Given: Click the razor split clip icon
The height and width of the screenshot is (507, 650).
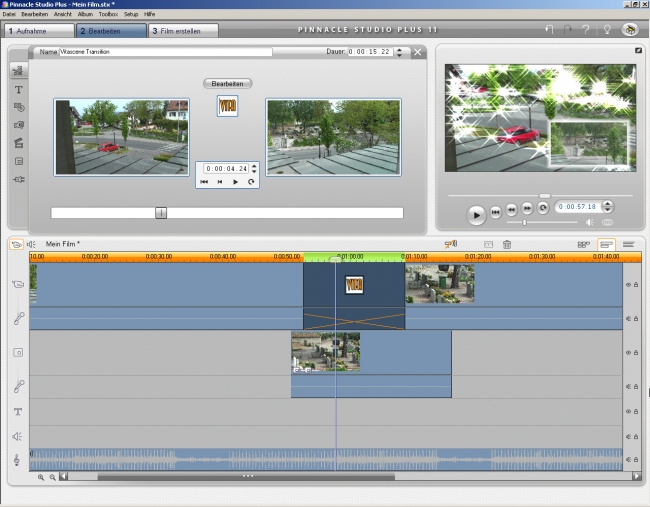Looking at the screenshot, I should pos(451,244).
